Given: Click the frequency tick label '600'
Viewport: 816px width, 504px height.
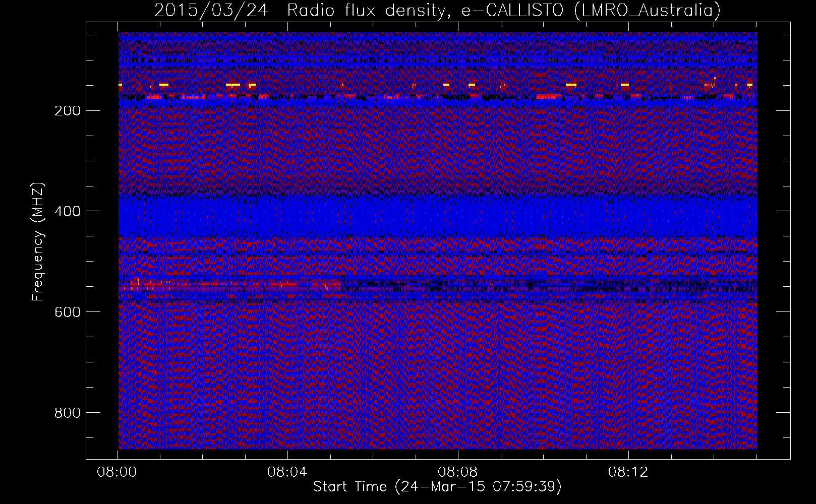Looking at the screenshot, I should [x=67, y=312].
